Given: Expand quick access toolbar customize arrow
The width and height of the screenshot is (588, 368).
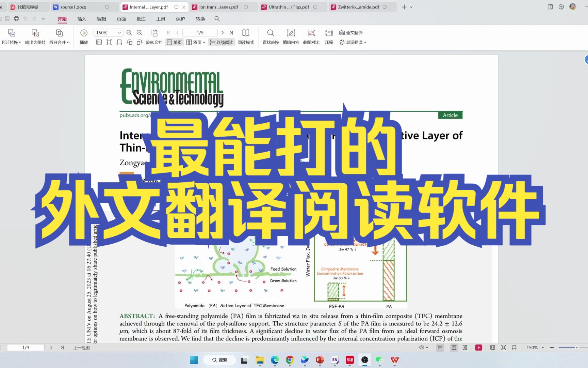Looking at the screenshot, I should (x=43, y=19).
